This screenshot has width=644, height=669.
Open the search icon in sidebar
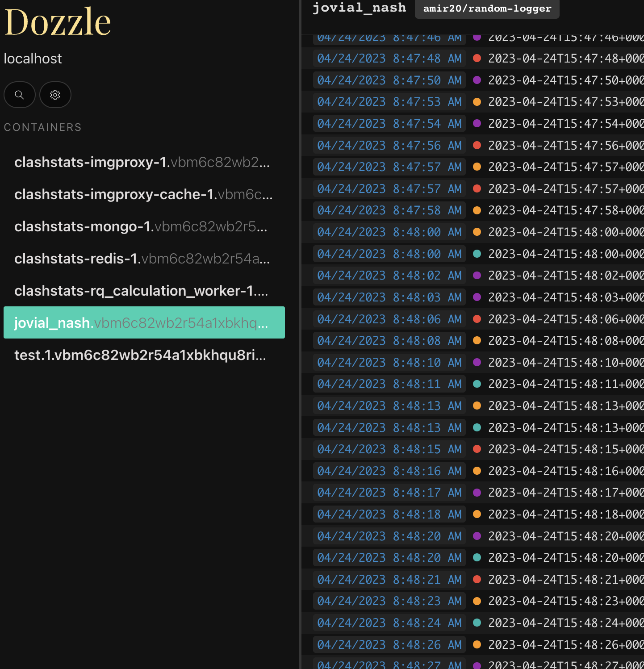click(x=19, y=95)
